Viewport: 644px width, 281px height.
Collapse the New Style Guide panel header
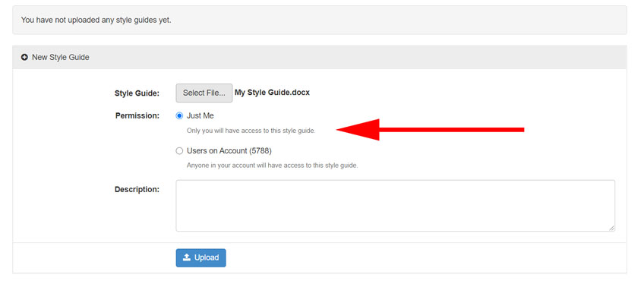[320, 58]
